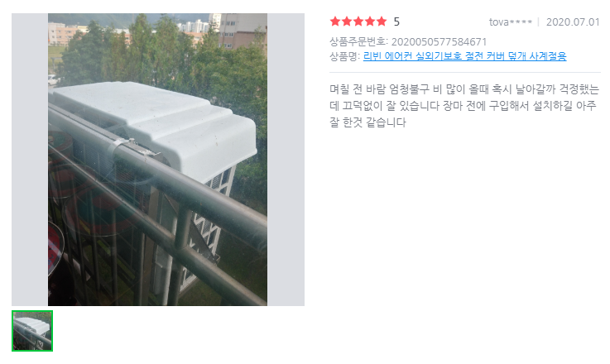The height and width of the screenshot is (364, 610).
Task: Click the Korean review text paragraph
Action: pos(464,106)
